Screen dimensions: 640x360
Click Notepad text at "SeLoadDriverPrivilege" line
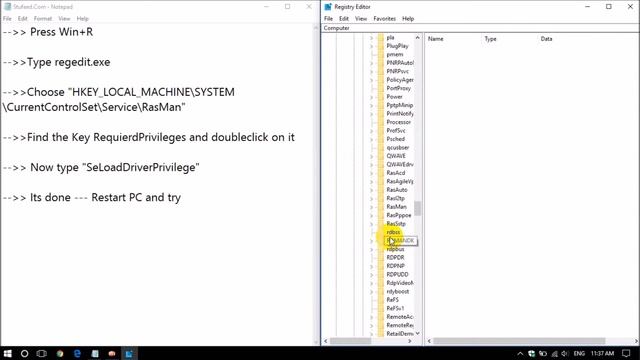point(101,167)
